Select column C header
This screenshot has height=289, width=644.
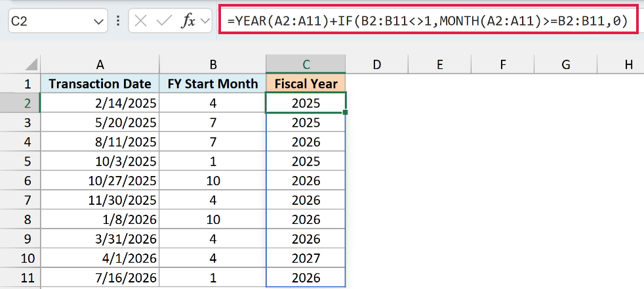click(x=306, y=64)
